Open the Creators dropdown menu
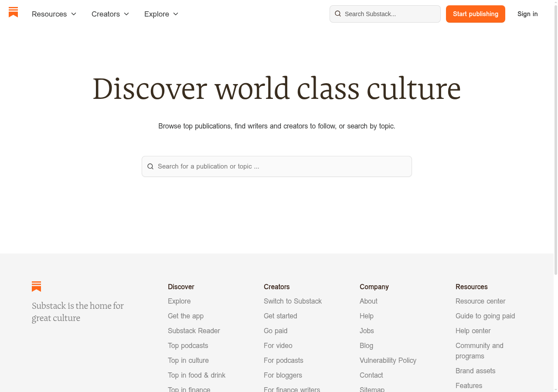 click(110, 14)
